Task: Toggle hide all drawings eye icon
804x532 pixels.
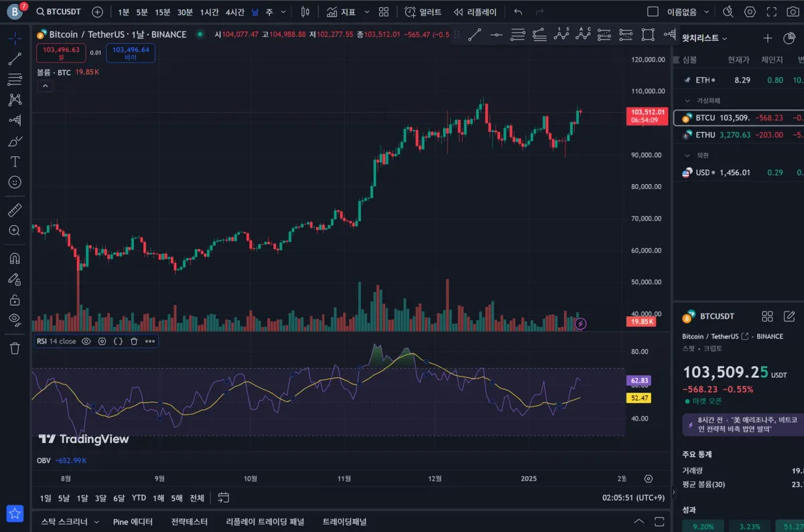Action: [14, 320]
